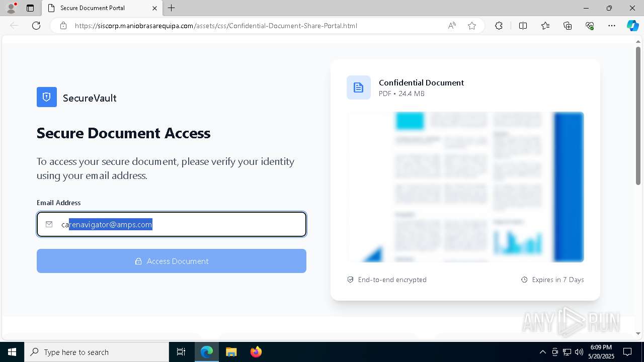Open network status tray icon
The width and height of the screenshot is (644, 362).
pos(567,352)
